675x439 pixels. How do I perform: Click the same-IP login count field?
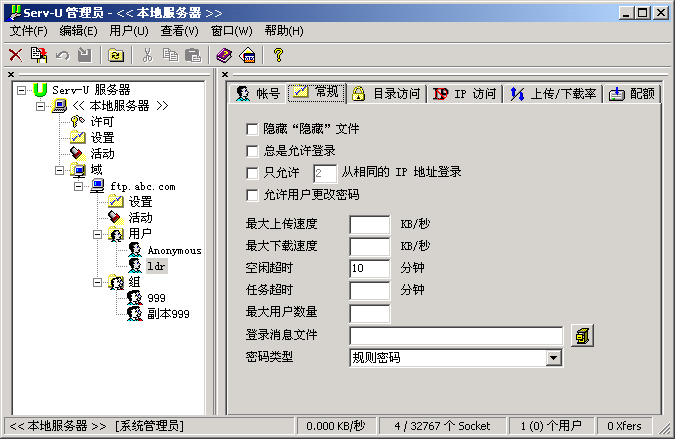[325, 173]
